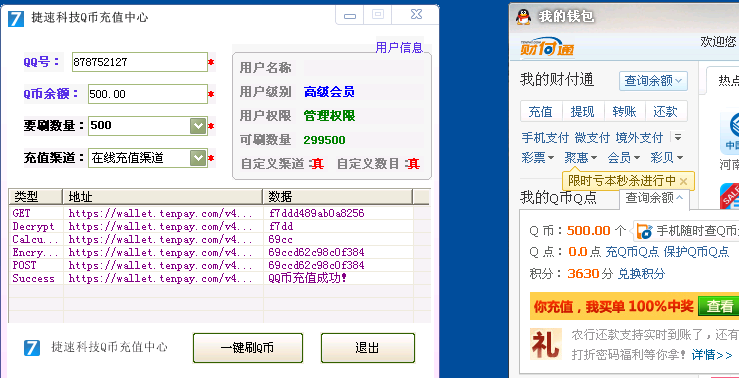Click the f7ddd489ab0a8256 data cell
The image size is (739, 378).
click(316, 213)
